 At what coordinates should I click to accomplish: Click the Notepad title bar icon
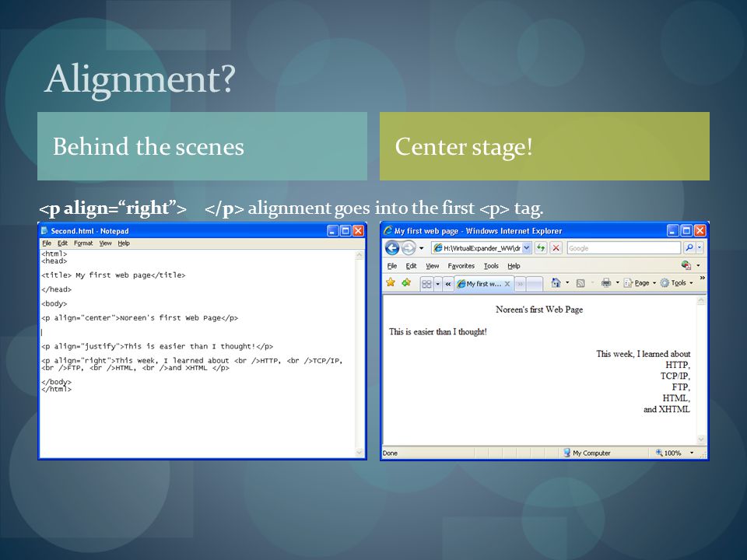point(45,230)
